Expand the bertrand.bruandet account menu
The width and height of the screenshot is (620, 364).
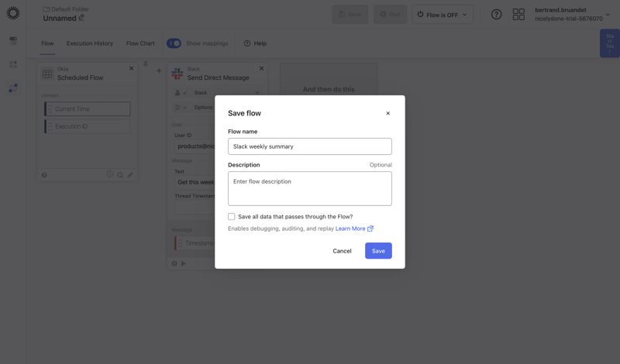[x=608, y=15]
